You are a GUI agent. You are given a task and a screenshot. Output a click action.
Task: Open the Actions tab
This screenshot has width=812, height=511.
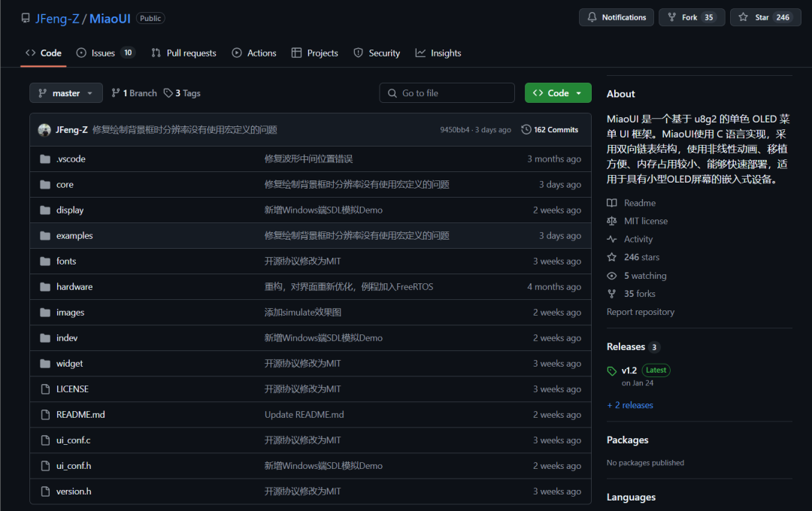pos(254,53)
